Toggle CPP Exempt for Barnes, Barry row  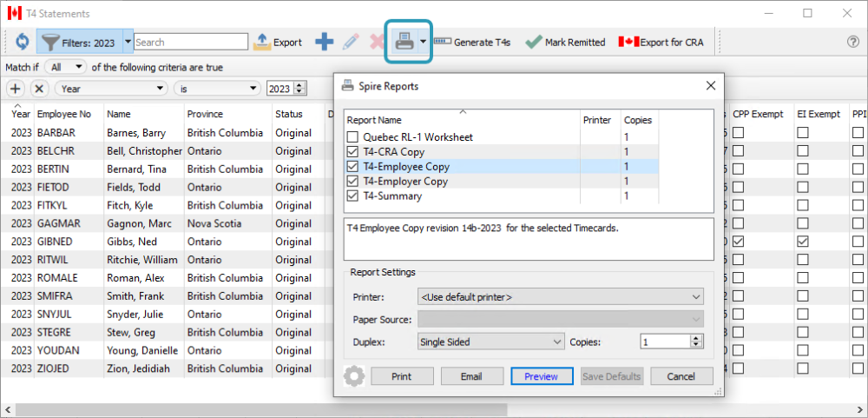(739, 132)
